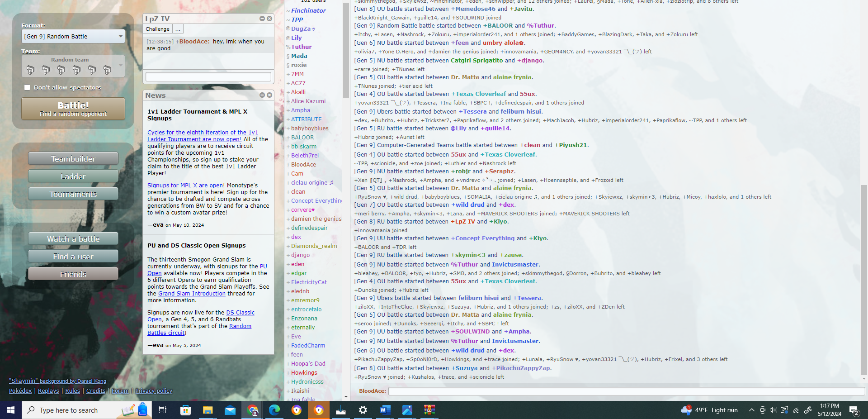
Task: Click Battle! to find a random opponent
Action: tap(73, 108)
